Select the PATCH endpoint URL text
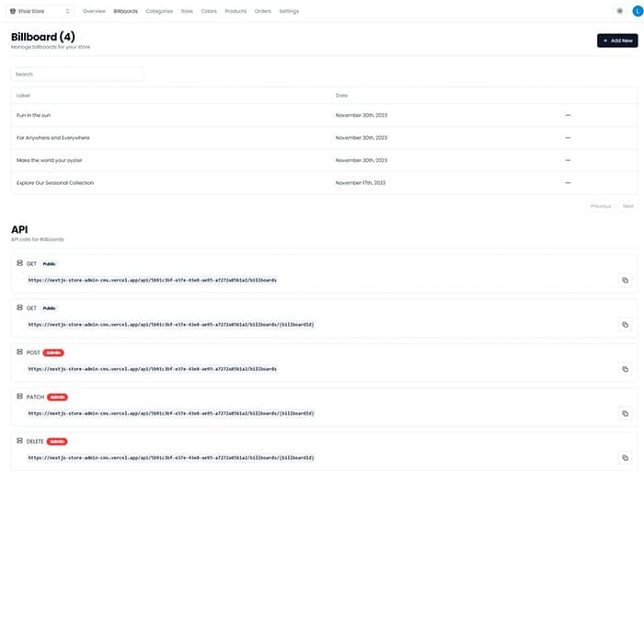The image size is (644, 644). 171,414
